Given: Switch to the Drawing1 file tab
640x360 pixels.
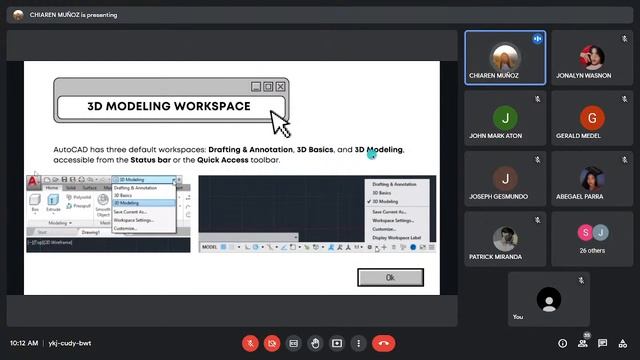Looking at the screenshot, I should click(91, 232).
